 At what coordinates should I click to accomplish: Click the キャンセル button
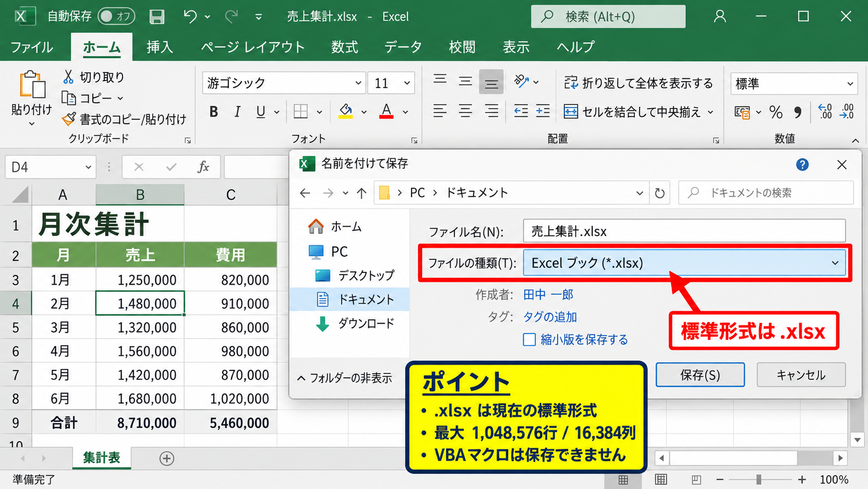point(801,375)
